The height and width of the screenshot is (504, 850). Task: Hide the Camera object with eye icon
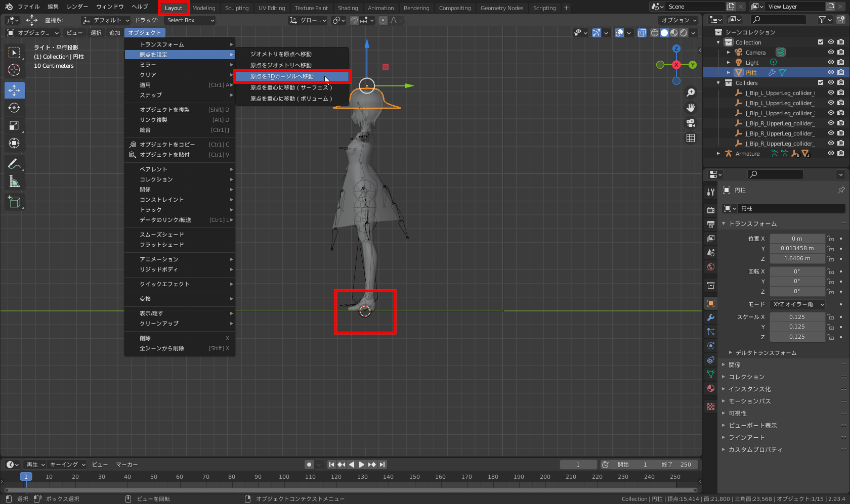tap(830, 53)
